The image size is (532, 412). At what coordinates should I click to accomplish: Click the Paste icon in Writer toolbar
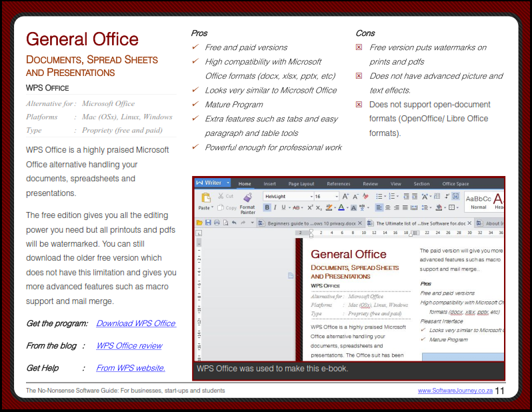205,198
